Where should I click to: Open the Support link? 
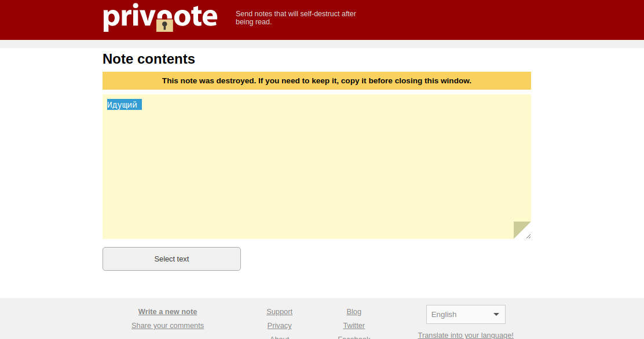[279, 311]
